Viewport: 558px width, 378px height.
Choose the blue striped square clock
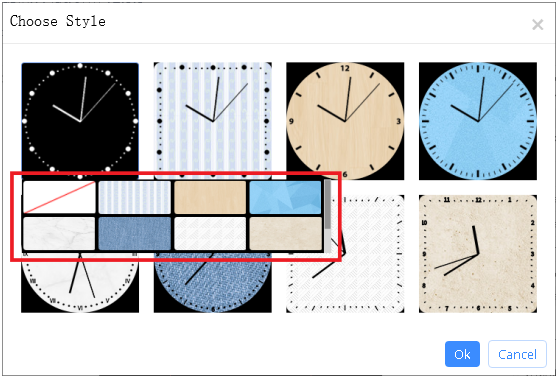213,117
